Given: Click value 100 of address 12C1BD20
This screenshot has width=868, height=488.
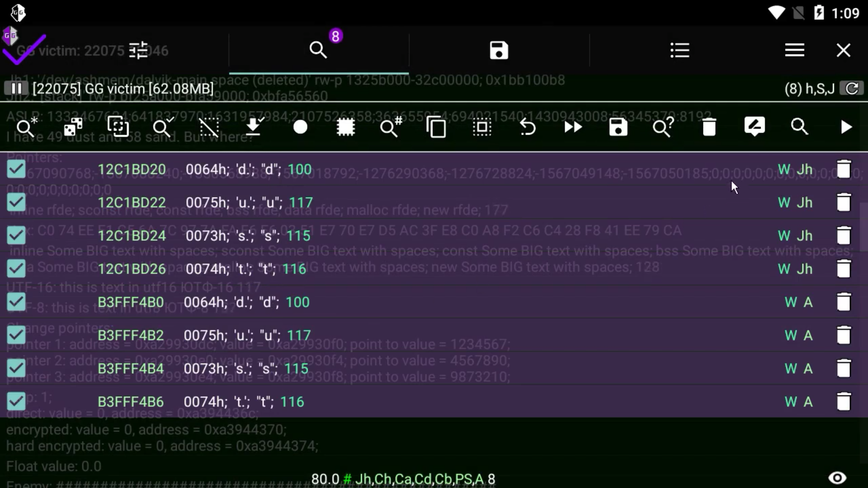Looking at the screenshot, I should click(299, 169).
